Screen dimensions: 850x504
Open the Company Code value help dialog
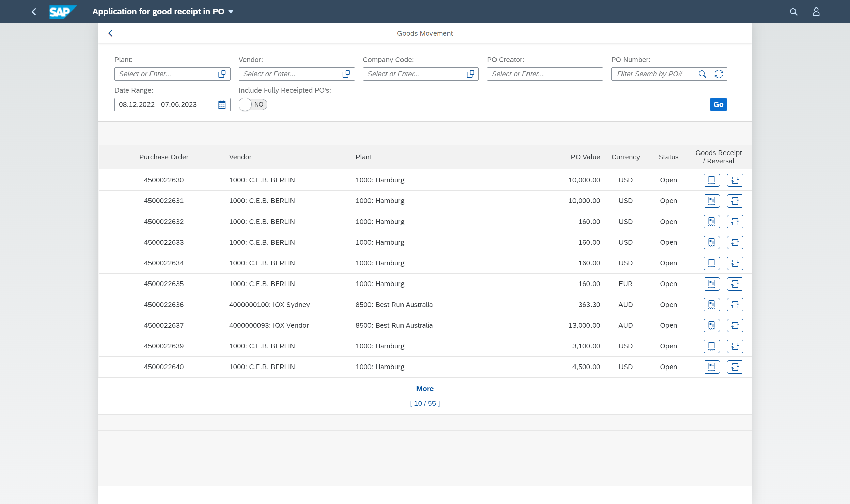tap(470, 74)
